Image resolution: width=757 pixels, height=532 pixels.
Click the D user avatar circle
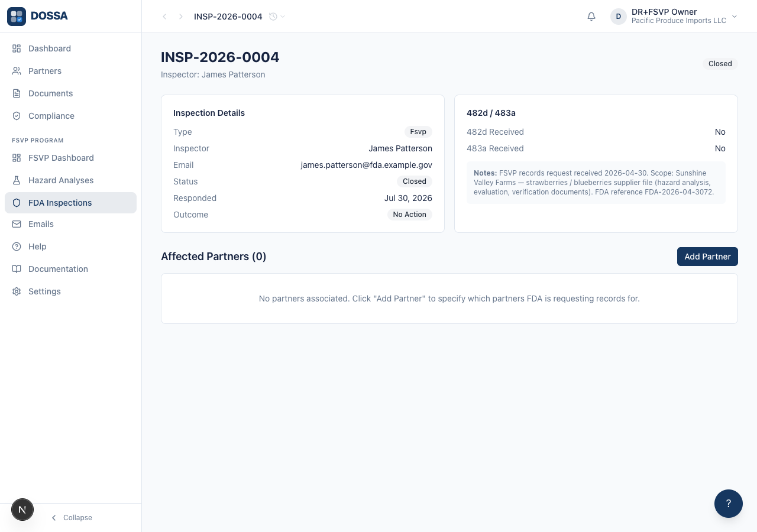click(x=619, y=17)
